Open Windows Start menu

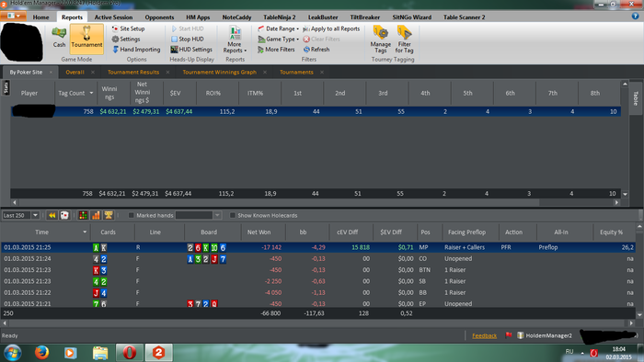(x=12, y=353)
